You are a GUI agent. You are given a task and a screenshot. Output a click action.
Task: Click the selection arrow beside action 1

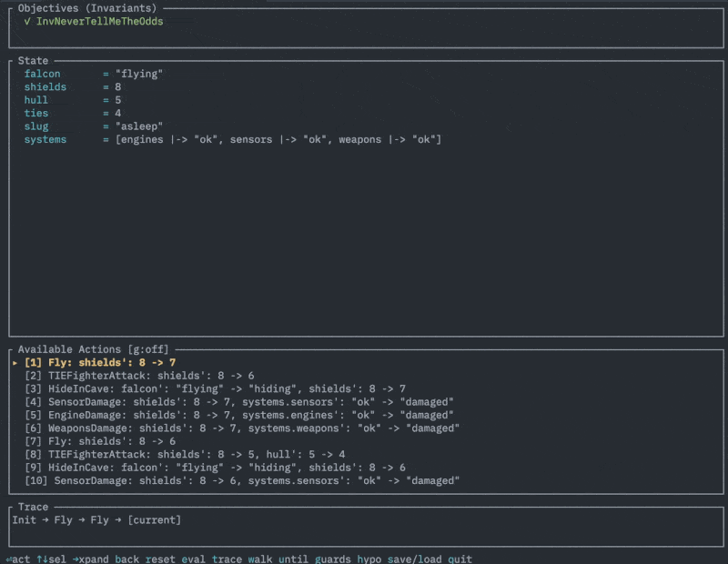tap(15, 363)
